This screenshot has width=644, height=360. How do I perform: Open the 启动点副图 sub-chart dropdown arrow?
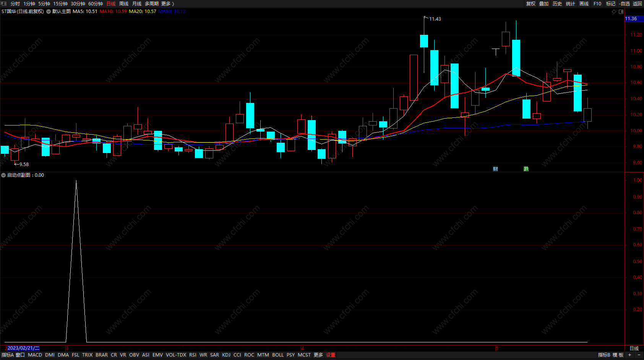[x=3, y=175]
